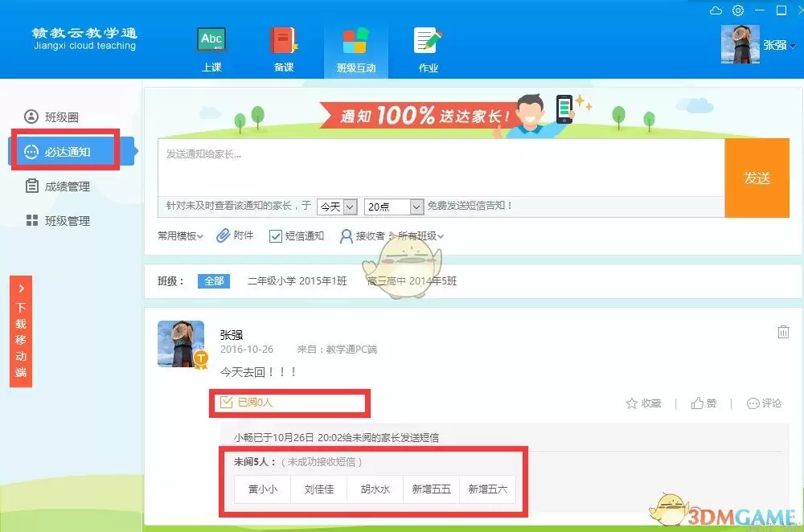Open the settings gear icon
This screenshot has height=532, width=804.
click(x=738, y=10)
